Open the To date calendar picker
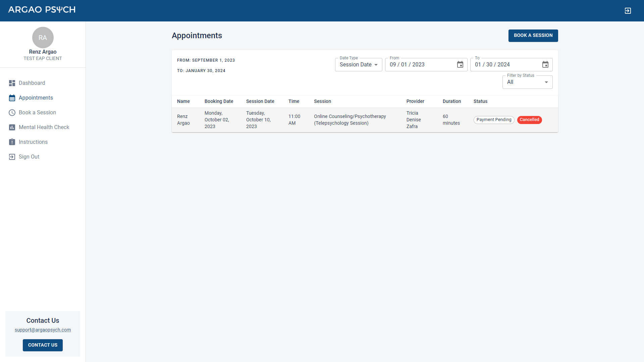This screenshot has height=362, width=644. tap(545, 65)
